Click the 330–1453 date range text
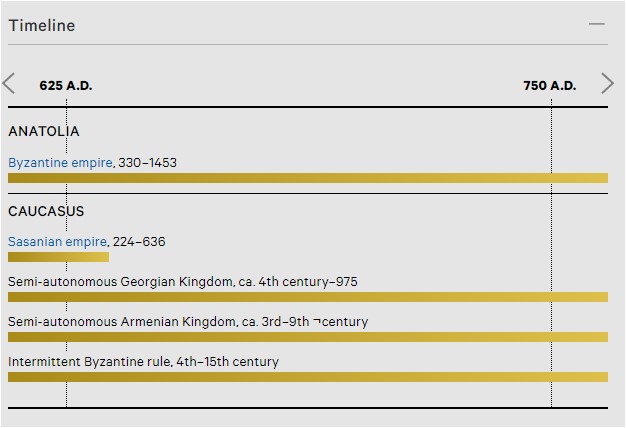626x428 pixels. coord(148,163)
